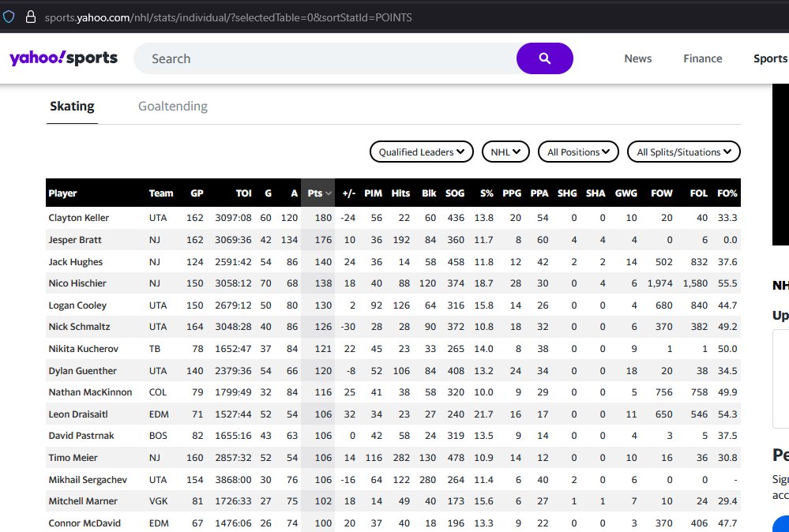Sort table by A column header

coord(295,193)
